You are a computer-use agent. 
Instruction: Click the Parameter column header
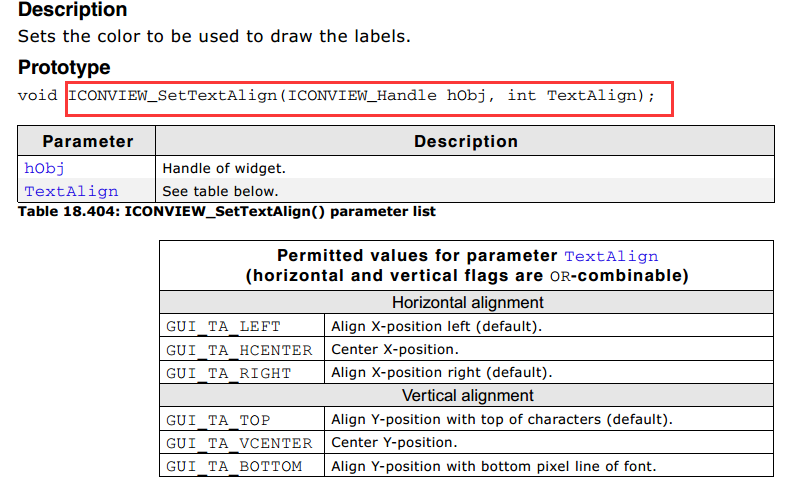[88, 141]
